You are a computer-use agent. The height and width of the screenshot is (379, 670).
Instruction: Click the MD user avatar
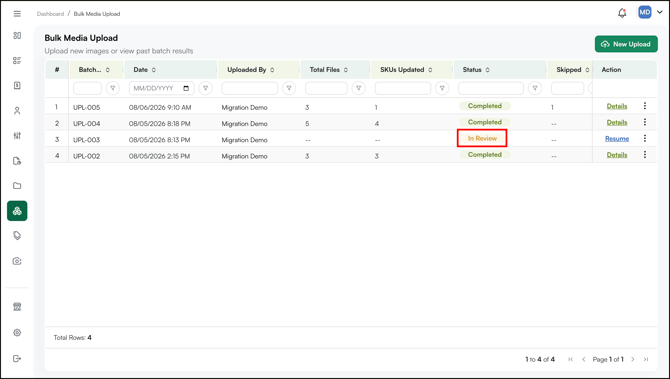[644, 12]
